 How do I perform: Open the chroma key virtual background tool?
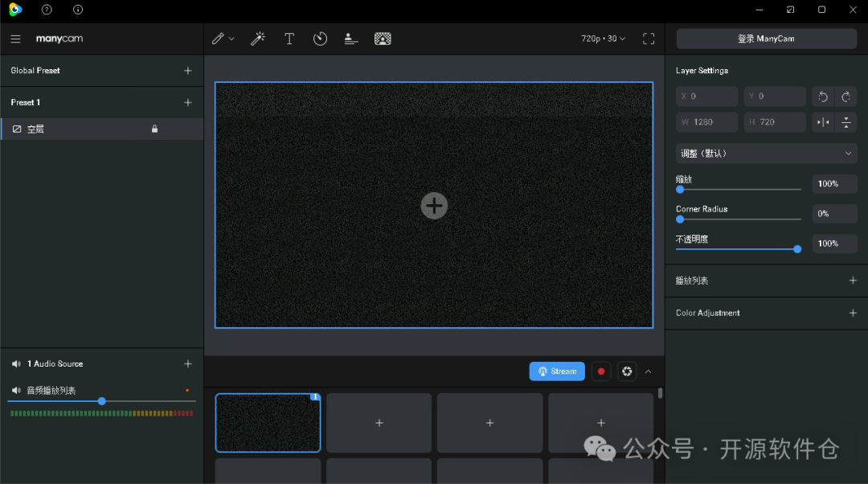(383, 39)
